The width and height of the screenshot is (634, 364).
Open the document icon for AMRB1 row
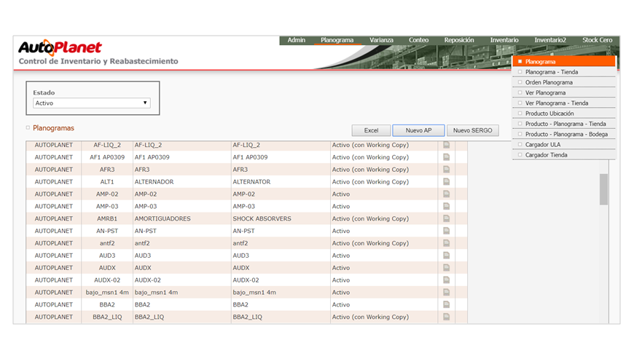[x=446, y=218]
